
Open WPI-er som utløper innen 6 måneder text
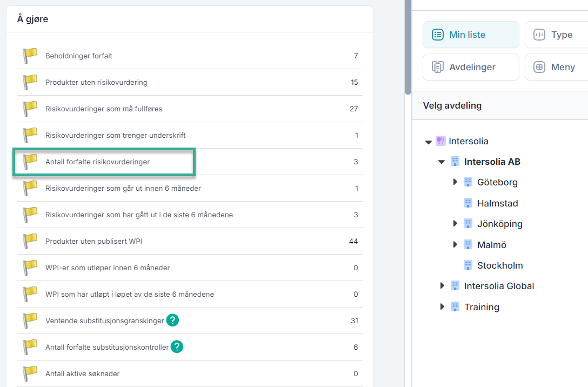(108, 268)
